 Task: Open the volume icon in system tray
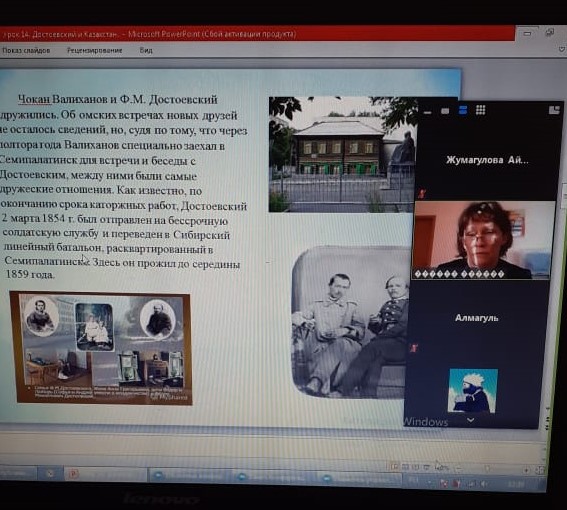(x=483, y=484)
